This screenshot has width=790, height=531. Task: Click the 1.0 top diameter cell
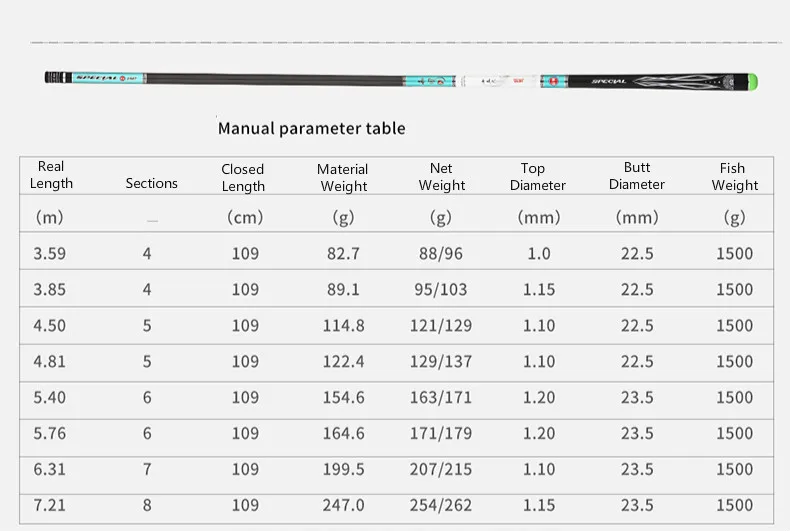pos(538,254)
